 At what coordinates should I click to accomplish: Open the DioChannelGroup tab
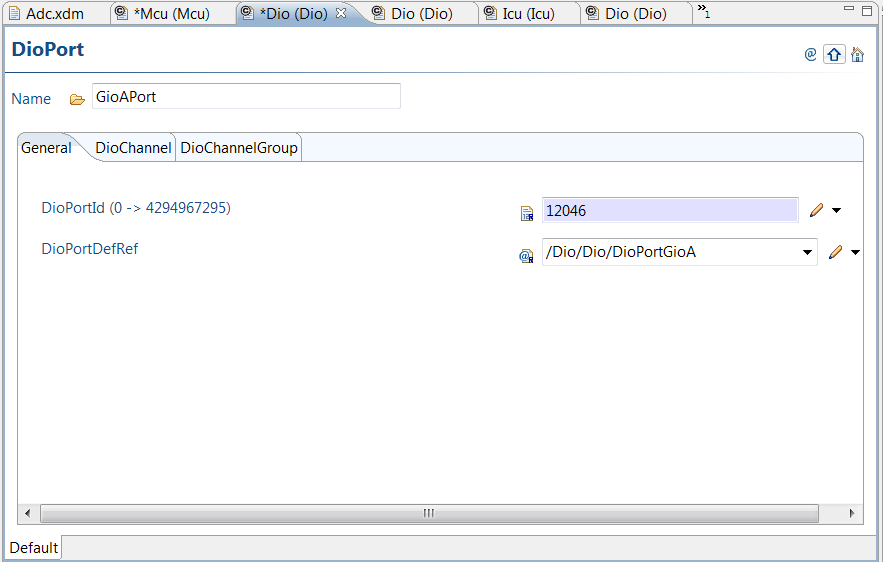tap(239, 148)
